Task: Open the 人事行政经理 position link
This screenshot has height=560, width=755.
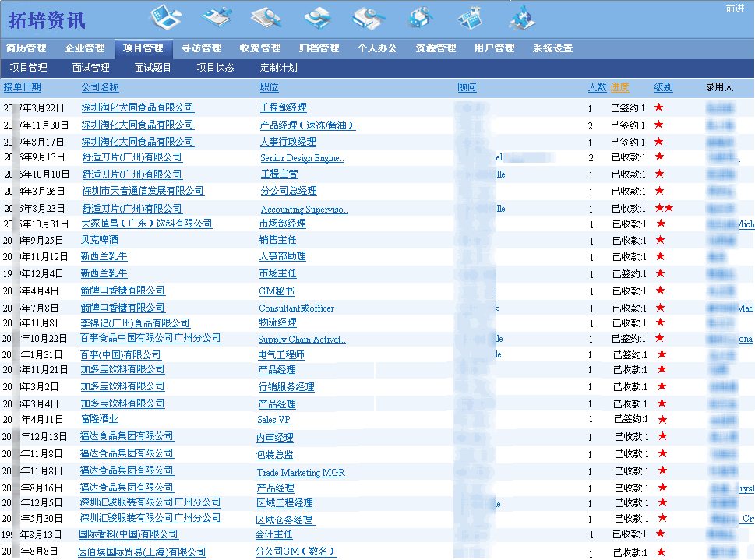Action: point(288,142)
